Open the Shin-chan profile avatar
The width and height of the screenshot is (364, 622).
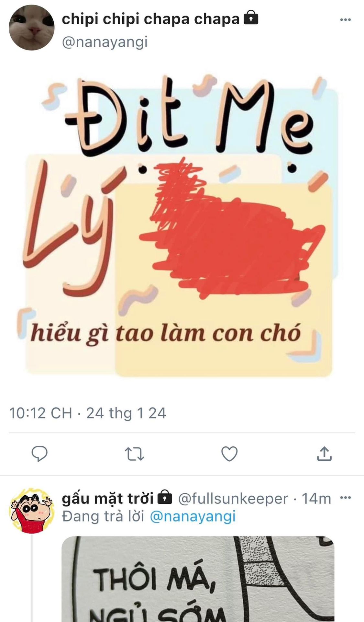tap(31, 511)
